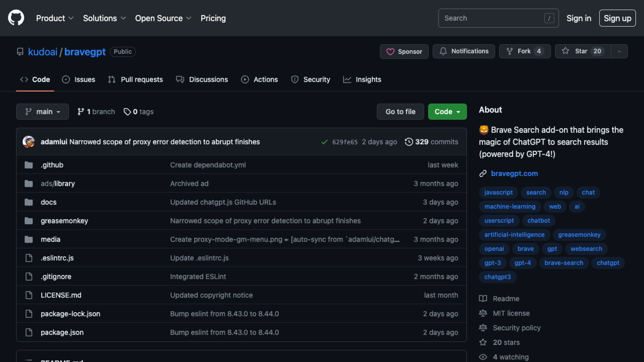Click the Go to file button
Screen dimensions: 644x362
click(x=400, y=111)
